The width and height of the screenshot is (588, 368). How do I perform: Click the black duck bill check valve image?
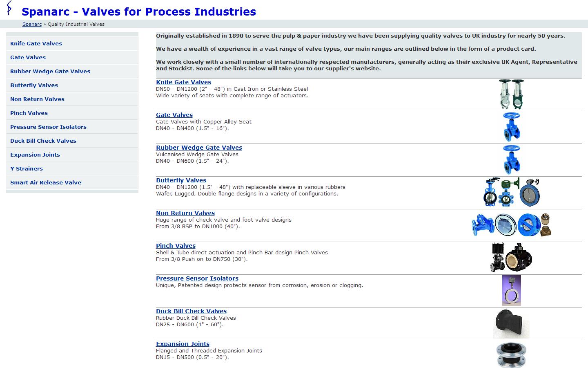pyautogui.click(x=511, y=323)
